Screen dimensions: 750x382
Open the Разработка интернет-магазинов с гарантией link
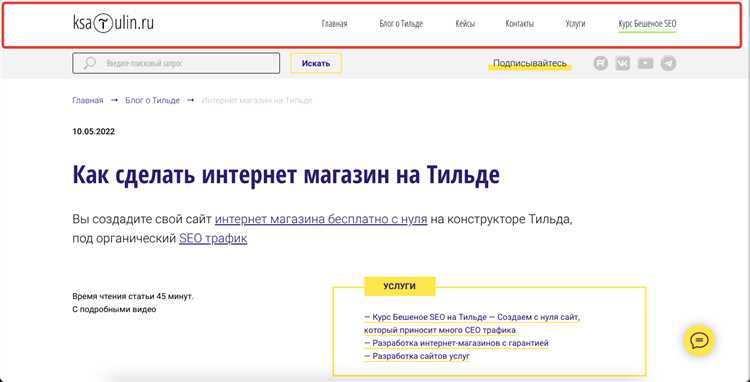pyautogui.click(x=456, y=343)
